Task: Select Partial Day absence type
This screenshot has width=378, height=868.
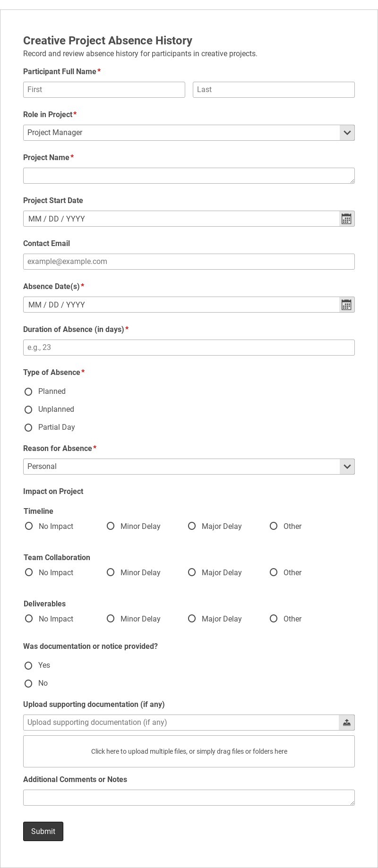Action: tap(28, 427)
